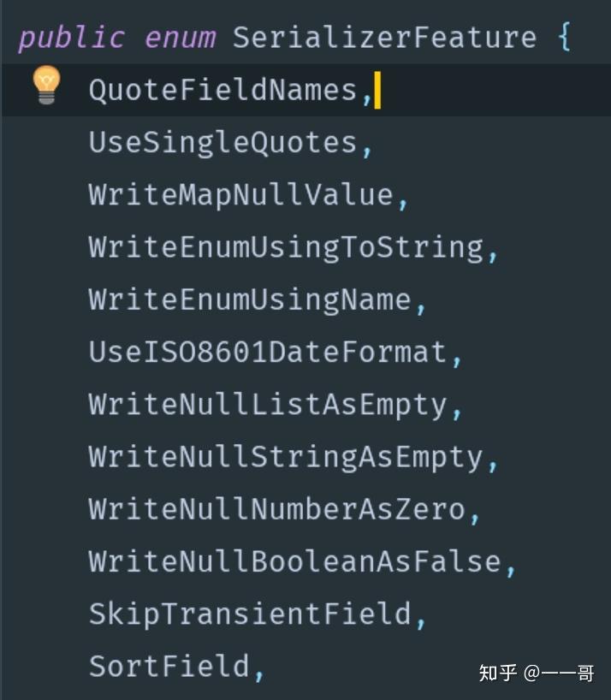Click the SortField enum constant
The width and height of the screenshot is (611, 700).
pos(169,666)
